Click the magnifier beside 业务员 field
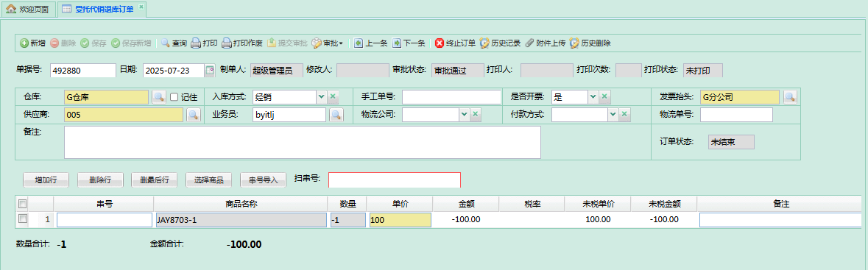 pyautogui.click(x=336, y=115)
